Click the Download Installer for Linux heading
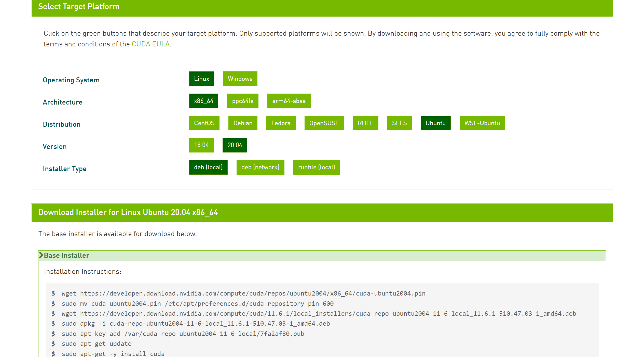 point(128,212)
